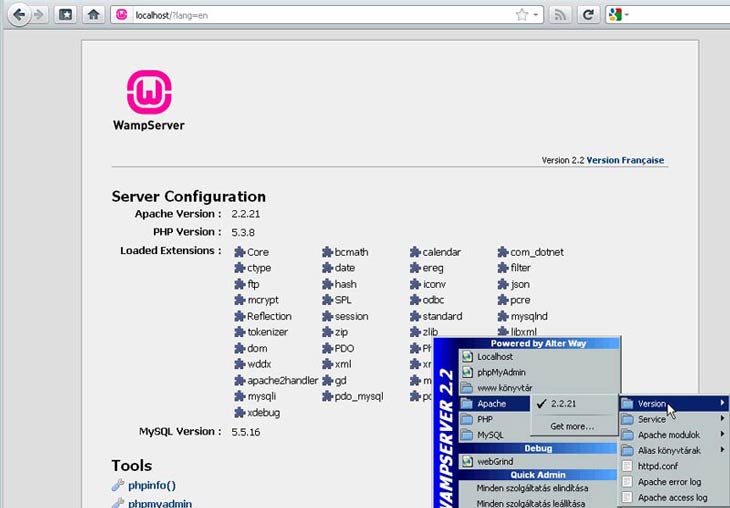
Task: Open the phpmyadmin tool link
Action: [160, 503]
